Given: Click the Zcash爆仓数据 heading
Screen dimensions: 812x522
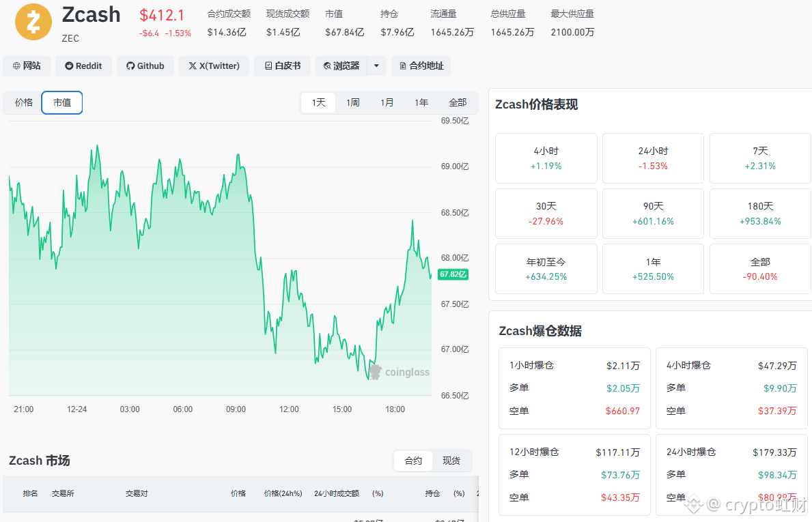Looking at the screenshot, I should point(540,330).
